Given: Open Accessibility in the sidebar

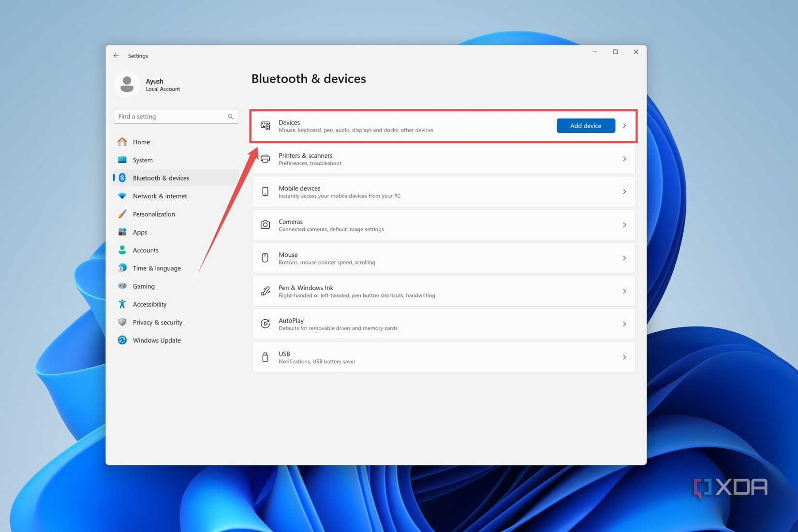Looking at the screenshot, I should [149, 304].
